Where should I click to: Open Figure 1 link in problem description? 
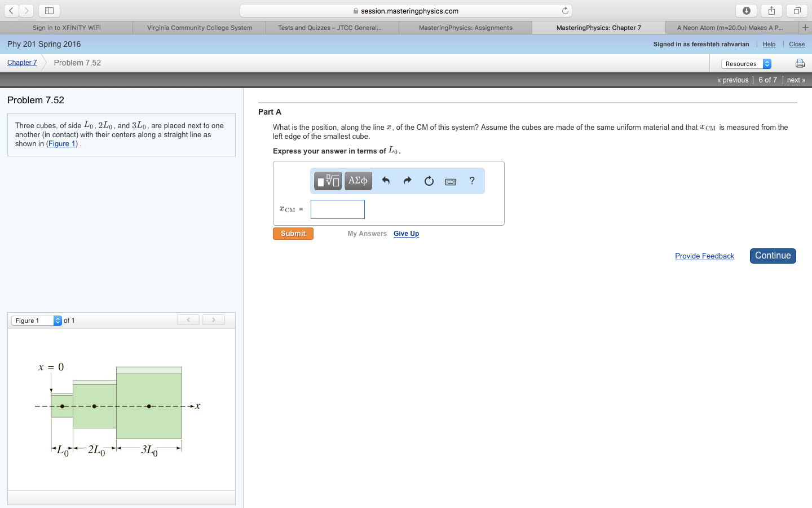[x=61, y=143]
